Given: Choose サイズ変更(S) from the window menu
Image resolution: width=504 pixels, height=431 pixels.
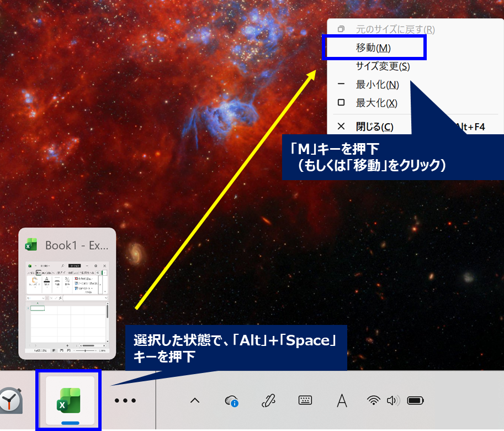Looking at the screenshot, I should click(383, 66).
